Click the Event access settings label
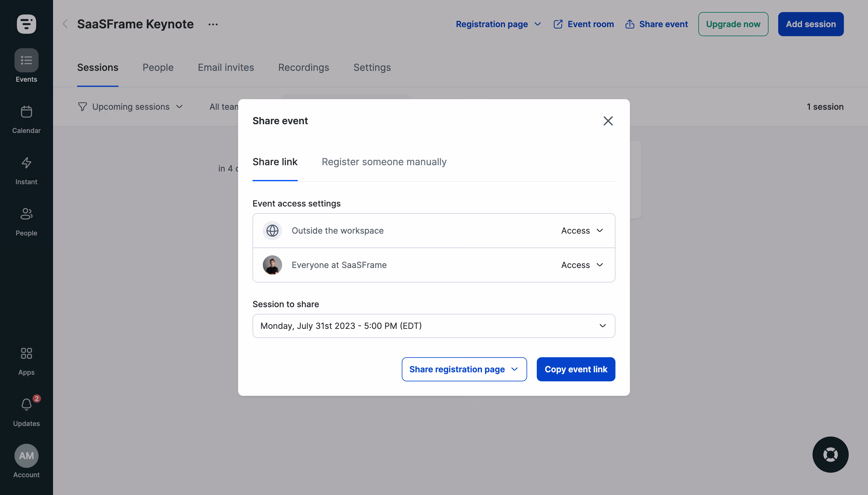 pos(296,203)
